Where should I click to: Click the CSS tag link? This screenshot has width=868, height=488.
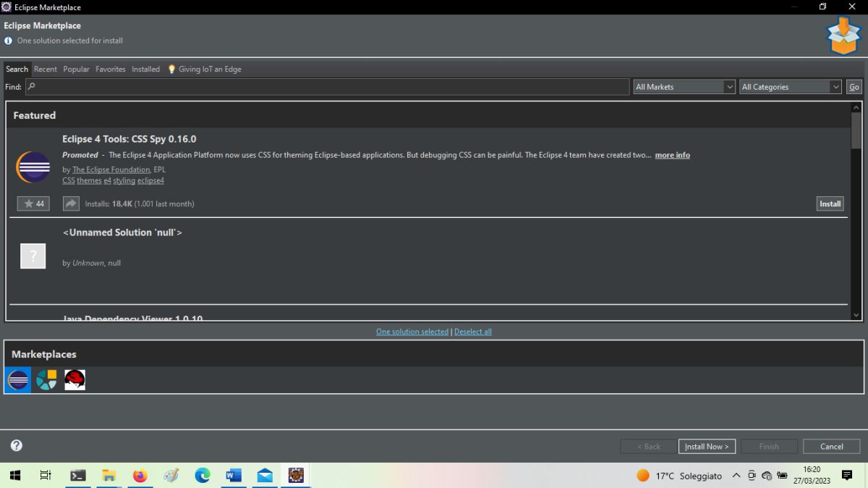68,180
